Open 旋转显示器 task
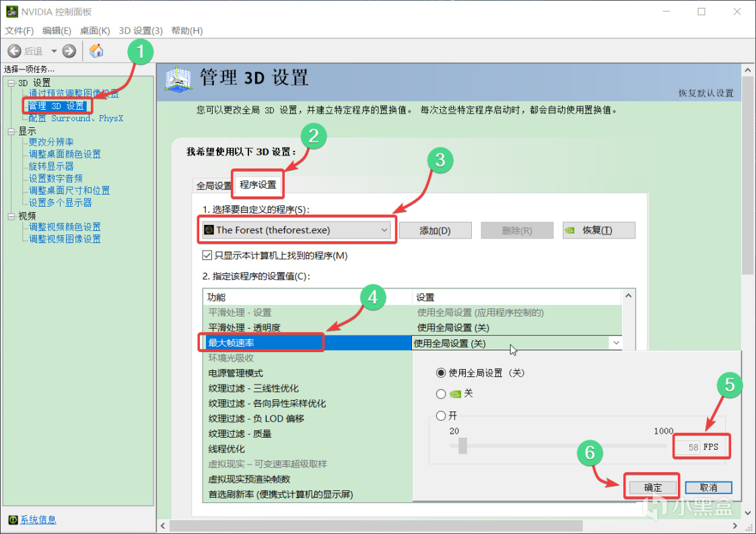756x534 pixels. pyautogui.click(x=51, y=166)
